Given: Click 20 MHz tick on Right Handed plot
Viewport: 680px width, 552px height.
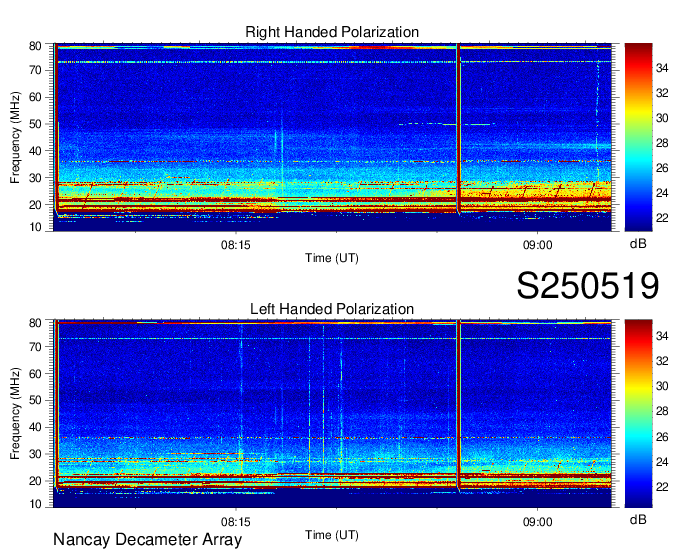Looking at the screenshot, I should point(35,205).
